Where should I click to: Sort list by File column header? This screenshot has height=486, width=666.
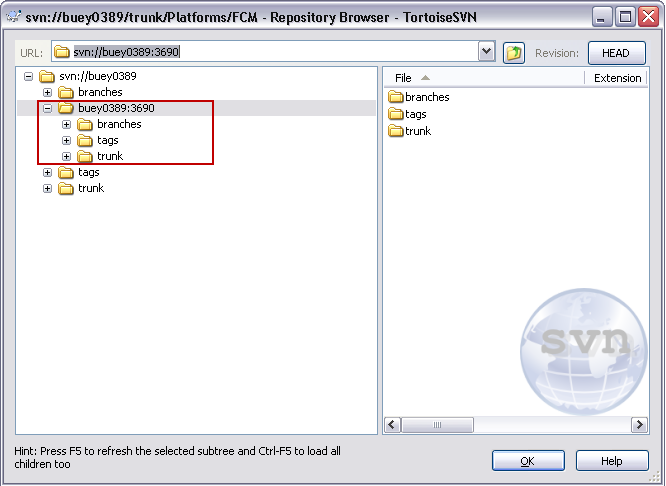coord(484,78)
